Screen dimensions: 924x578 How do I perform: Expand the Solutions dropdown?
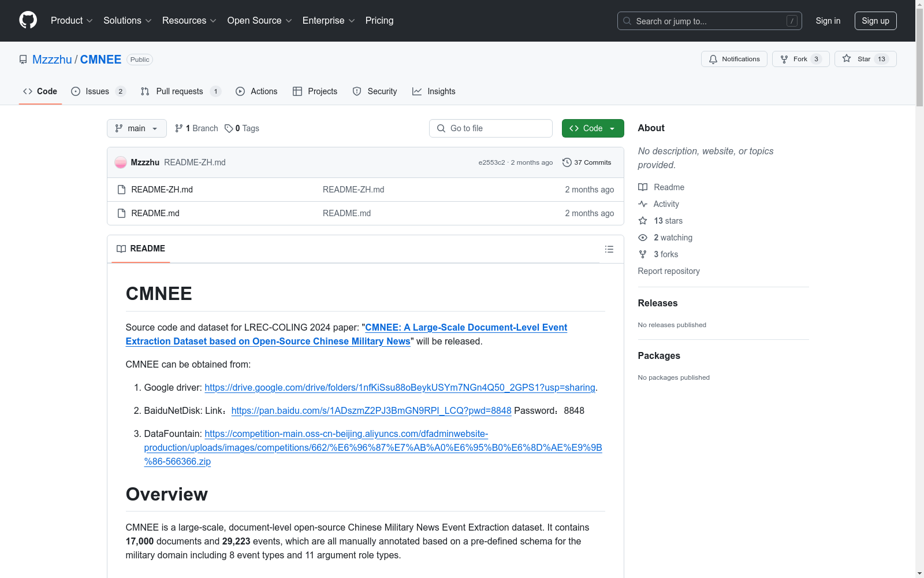click(x=128, y=21)
